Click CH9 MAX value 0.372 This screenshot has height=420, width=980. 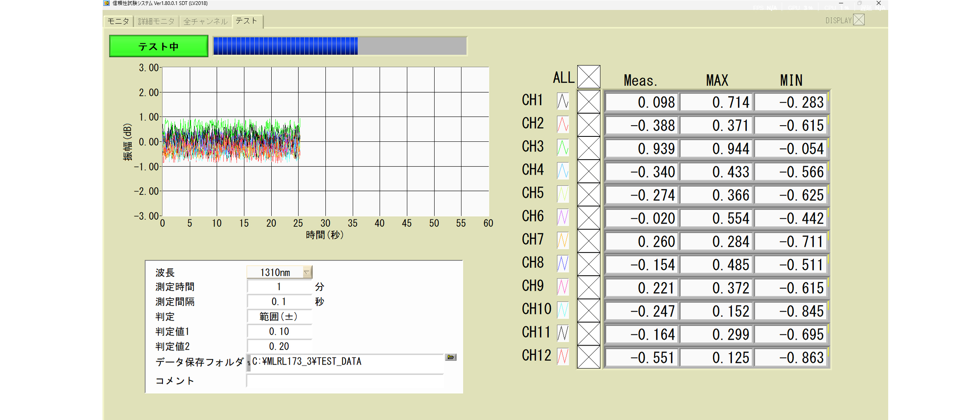716,288
